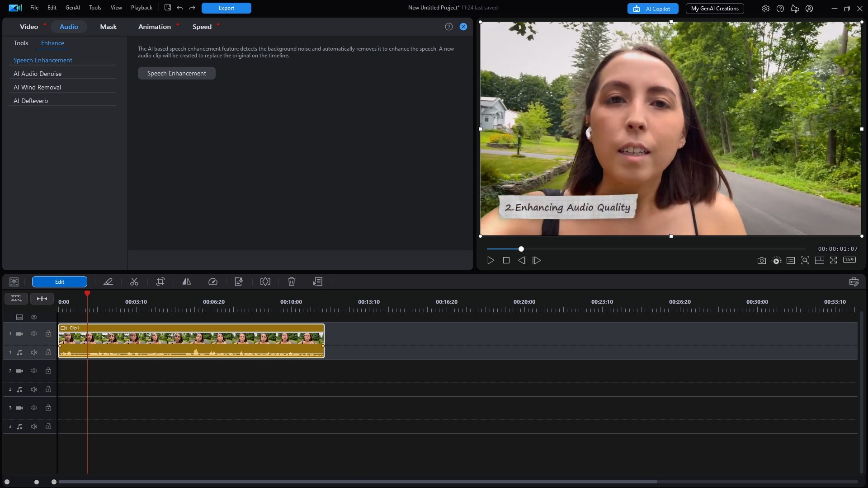868x488 pixels.
Task: Open keyframe animation controls in toolbar
Action: coord(265,282)
